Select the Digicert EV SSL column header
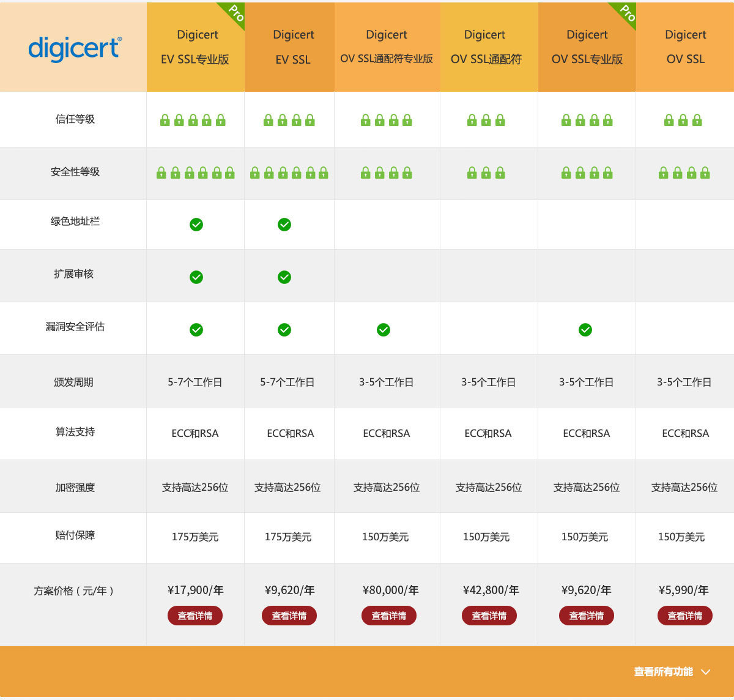 [x=290, y=47]
